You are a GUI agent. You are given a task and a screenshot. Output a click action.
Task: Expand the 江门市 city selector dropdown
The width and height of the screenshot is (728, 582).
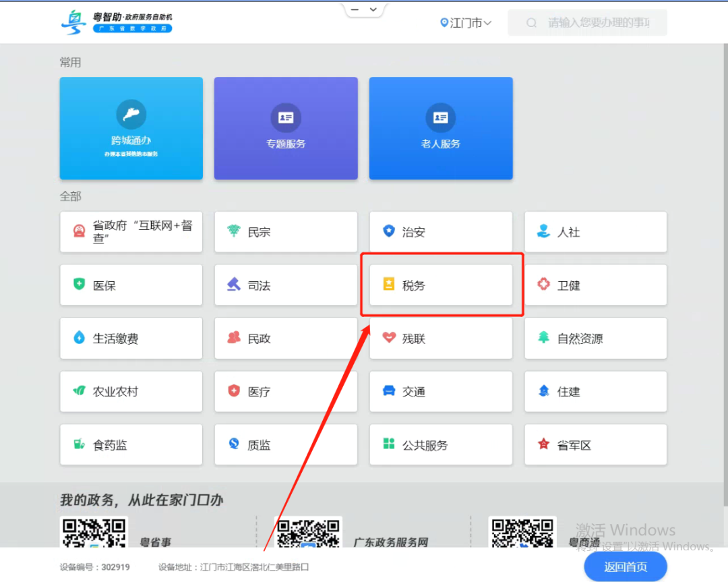pyautogui.click(x=465, y=22)
